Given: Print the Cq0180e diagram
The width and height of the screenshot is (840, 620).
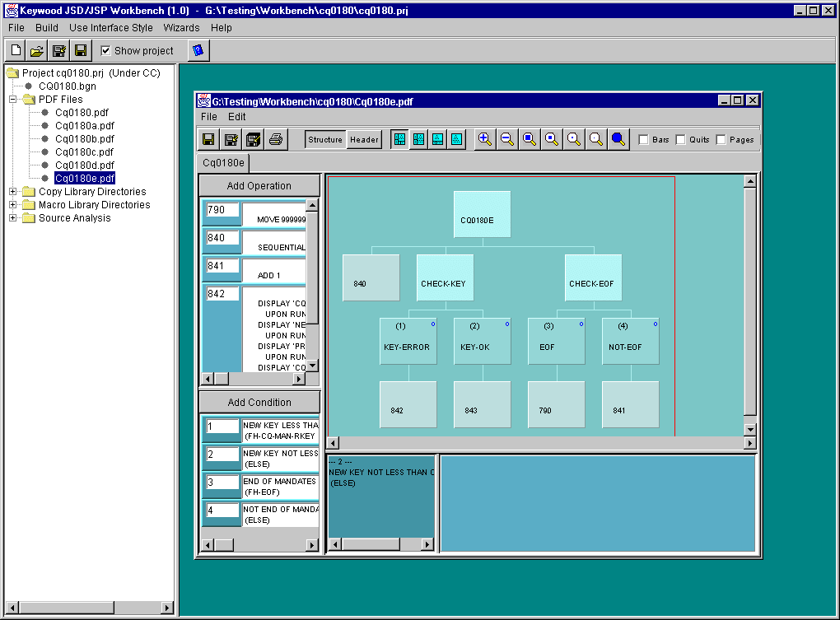Looking at the screenshot, I should point(276,139).
